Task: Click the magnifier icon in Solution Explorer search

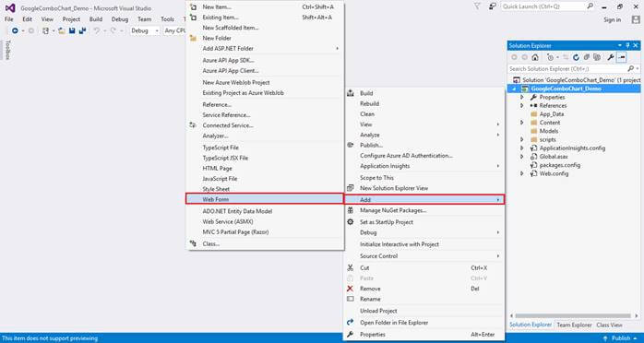Action: pyautogui.click(x=630, y=69)
